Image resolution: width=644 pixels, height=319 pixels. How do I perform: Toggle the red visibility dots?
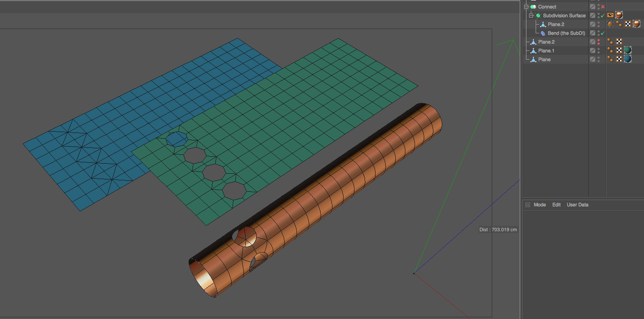coord(598,42)
